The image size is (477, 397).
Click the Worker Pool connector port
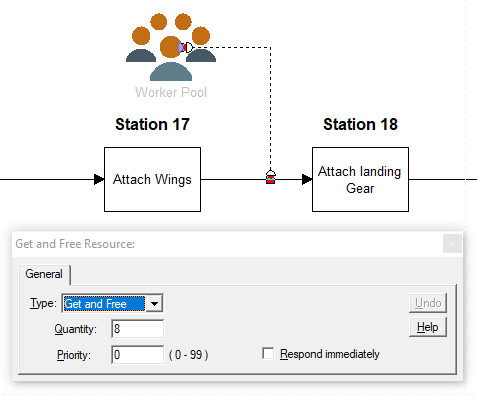(186, 47)
